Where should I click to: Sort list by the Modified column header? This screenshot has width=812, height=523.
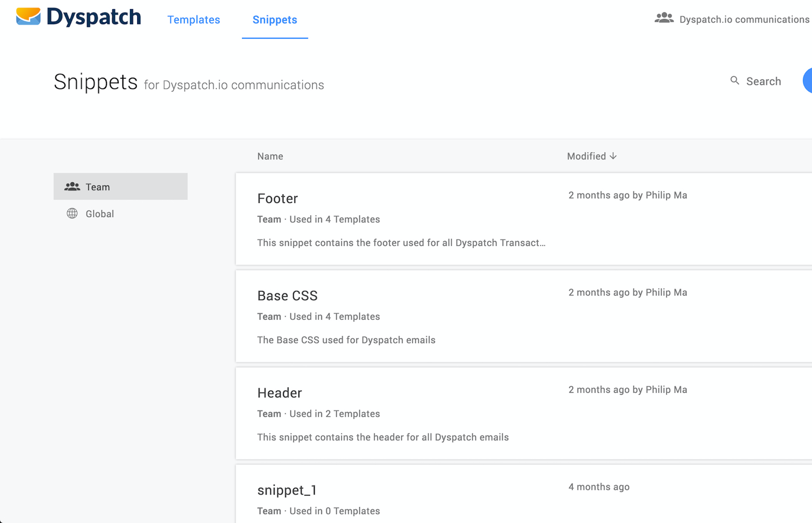(586, 156)
